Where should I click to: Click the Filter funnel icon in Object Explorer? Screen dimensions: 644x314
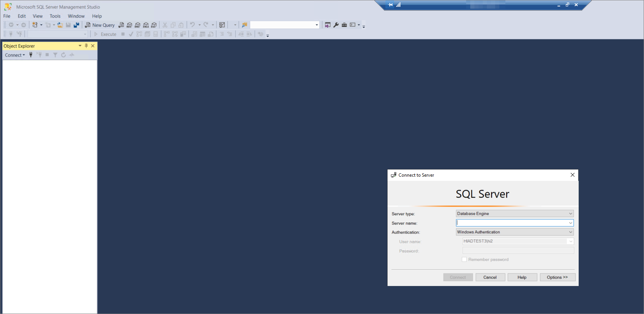click(x=55, y=55)
